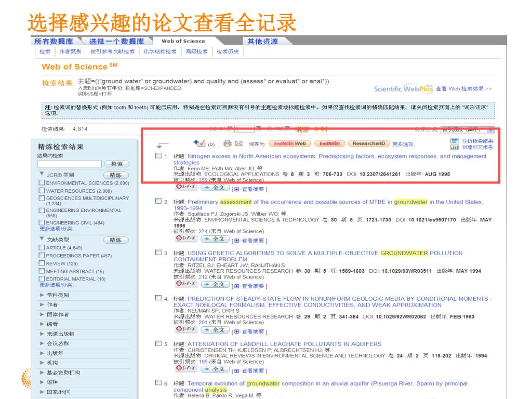Viewport: 532px width, 399px height.
Task: Open 作者甄别 menu item
Action: pos(70,51)
